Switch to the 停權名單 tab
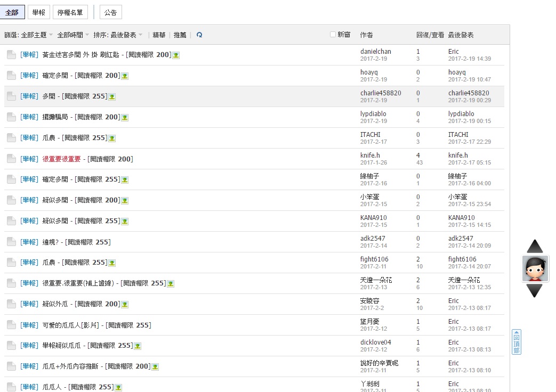This screenshot has height=392, width=556. tap(70, 12)
